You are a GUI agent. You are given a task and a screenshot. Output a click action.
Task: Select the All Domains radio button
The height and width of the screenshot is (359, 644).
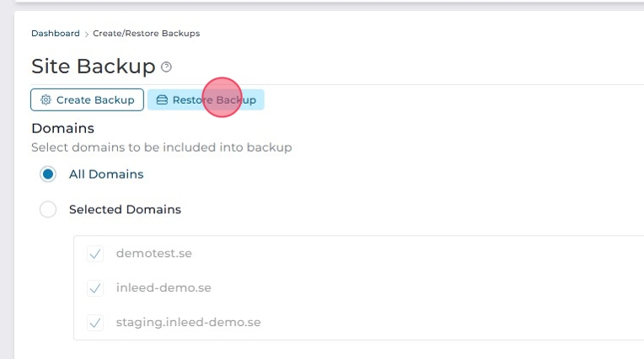pos(48,174)
